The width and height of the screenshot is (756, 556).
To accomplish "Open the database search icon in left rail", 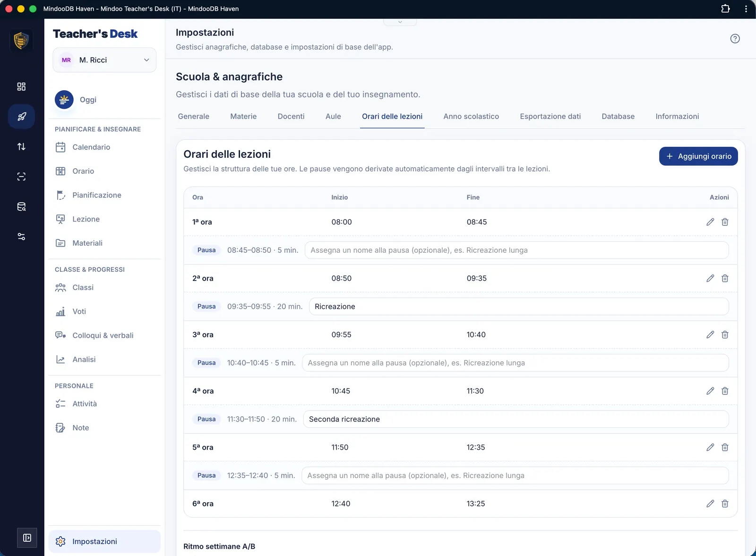I will coord(21,206).
